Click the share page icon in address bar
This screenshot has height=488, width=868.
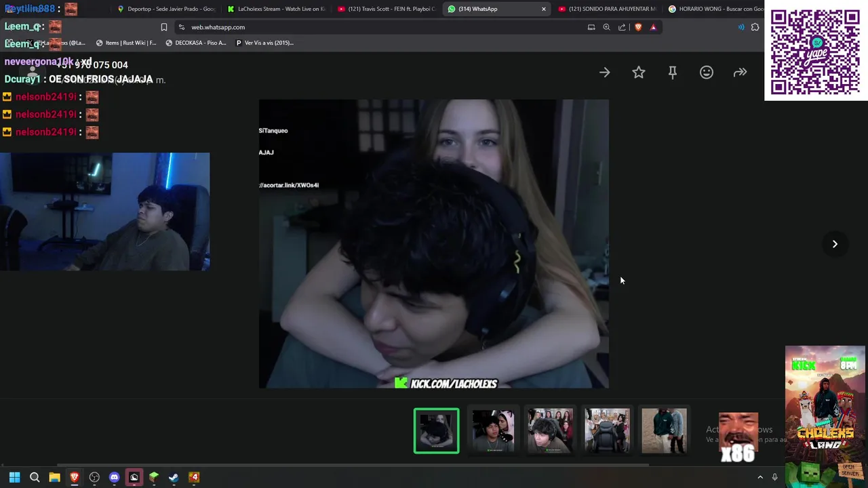click(x=622, y=27)
